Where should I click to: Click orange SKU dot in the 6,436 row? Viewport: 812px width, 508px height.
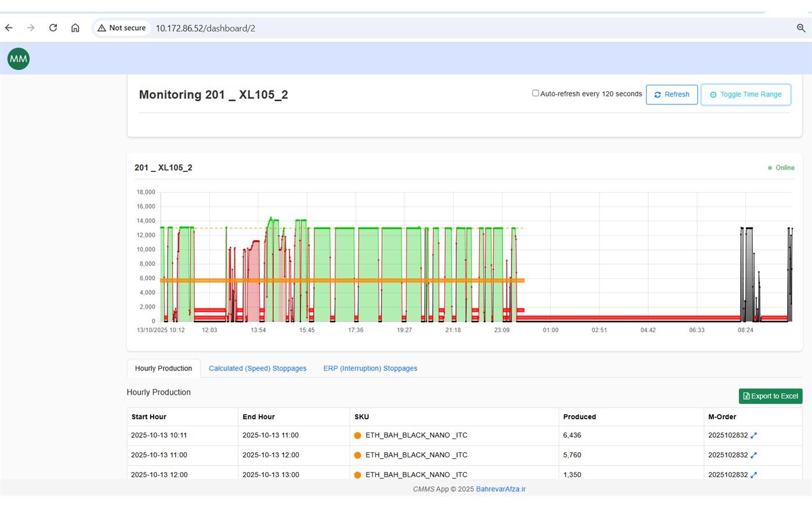click(x=358, y=435)
